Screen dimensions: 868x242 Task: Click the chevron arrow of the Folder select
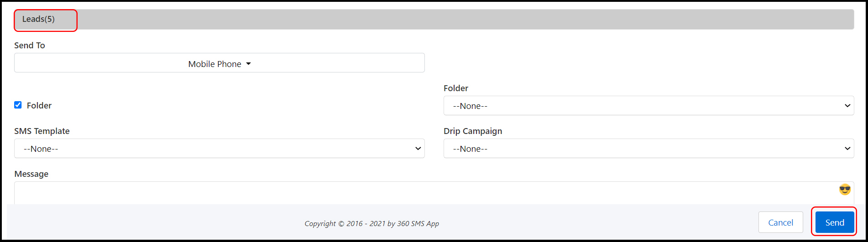[847, 106]
